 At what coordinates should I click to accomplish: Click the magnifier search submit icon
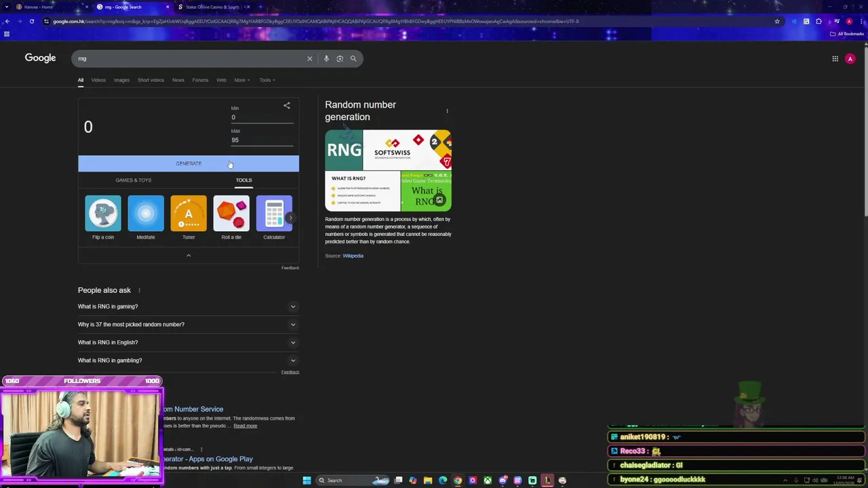353,58
